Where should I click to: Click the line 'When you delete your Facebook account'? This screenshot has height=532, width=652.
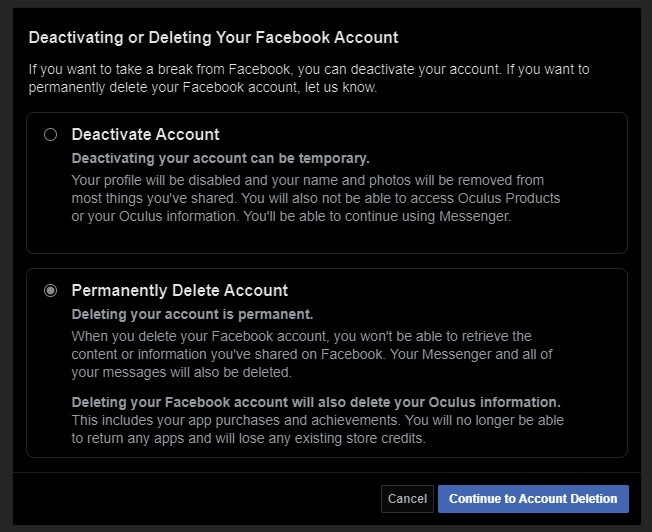(301, 336)
